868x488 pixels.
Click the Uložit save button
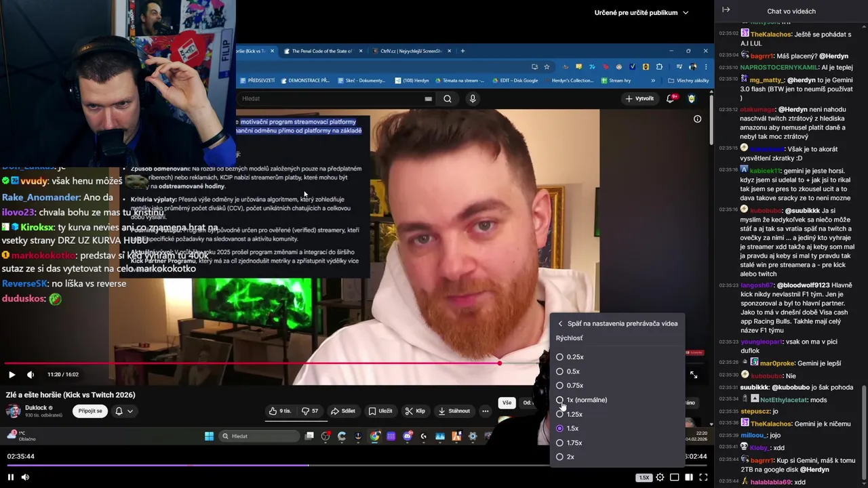(x=380, y=411)
